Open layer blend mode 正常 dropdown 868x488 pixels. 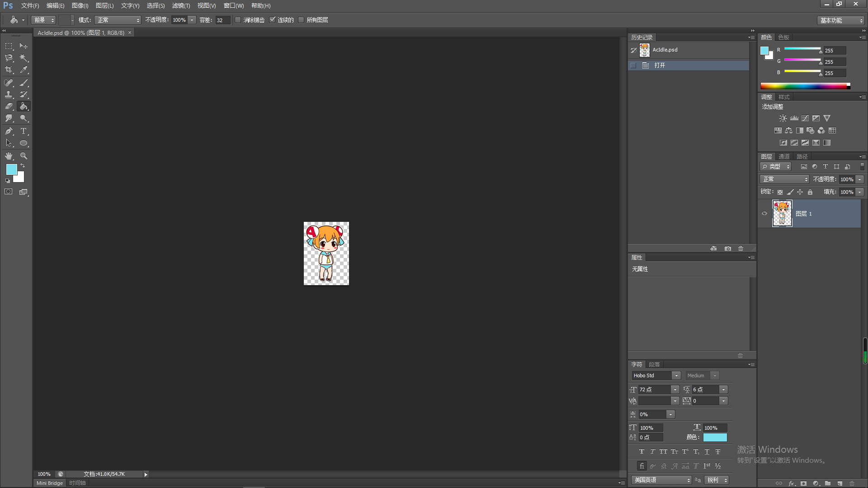point(784,179)
